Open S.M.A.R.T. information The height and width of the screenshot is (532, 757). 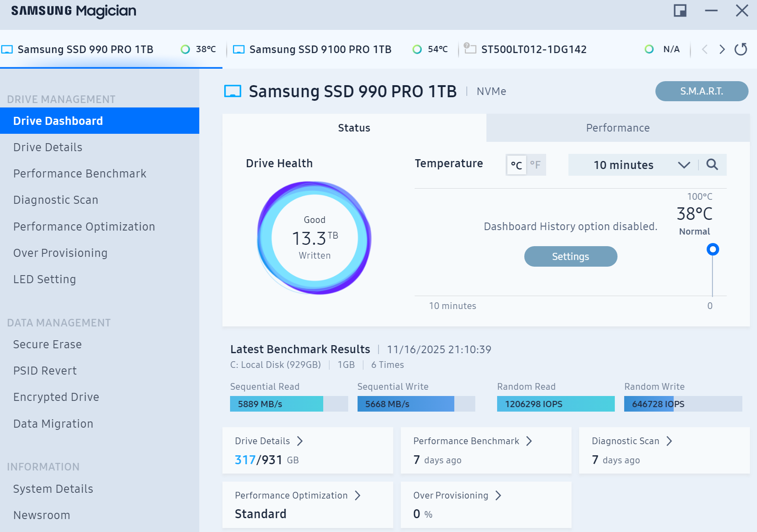click(702, 91)
